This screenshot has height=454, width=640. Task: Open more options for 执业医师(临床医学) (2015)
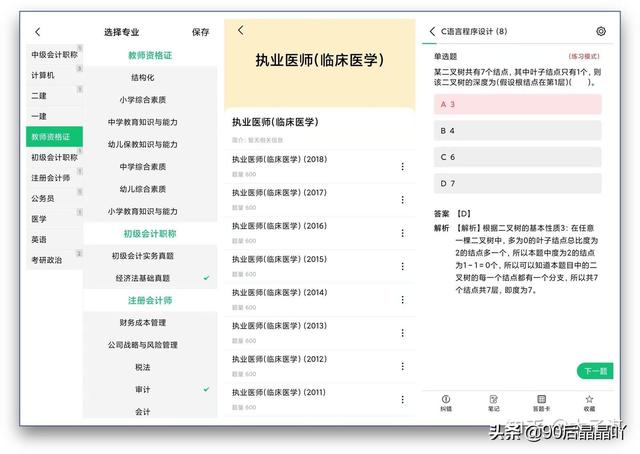click(402, 267)
